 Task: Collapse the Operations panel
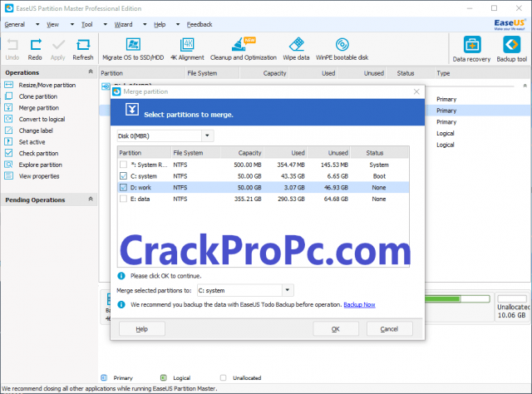click(x=91, y=71)
